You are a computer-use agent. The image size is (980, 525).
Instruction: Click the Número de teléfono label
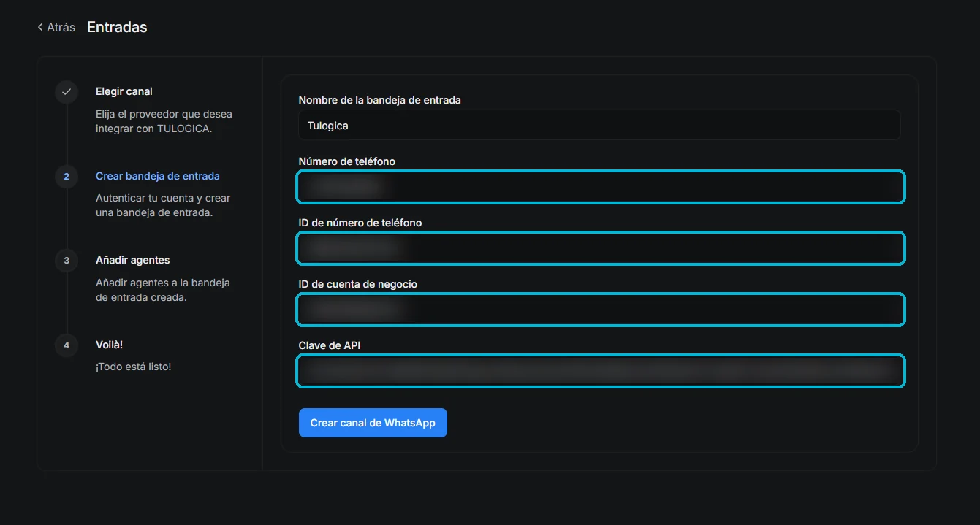pyautogui.click(x=347, y=161)
